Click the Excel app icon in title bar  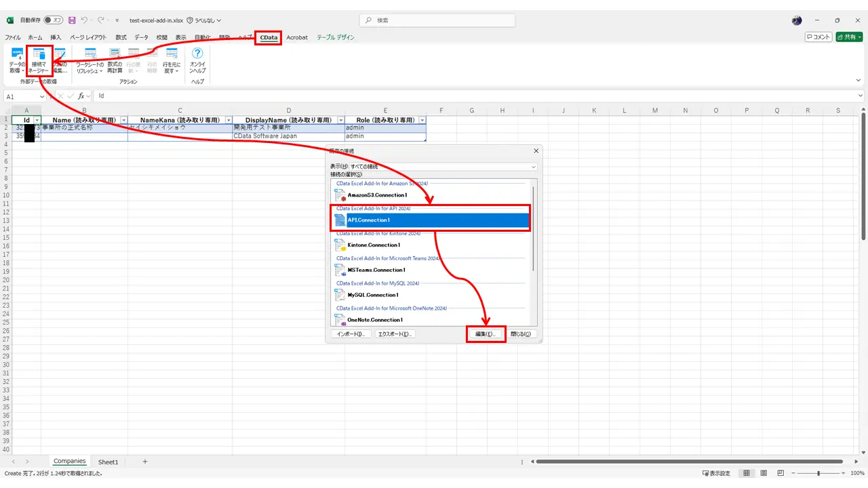click(10, 20)
